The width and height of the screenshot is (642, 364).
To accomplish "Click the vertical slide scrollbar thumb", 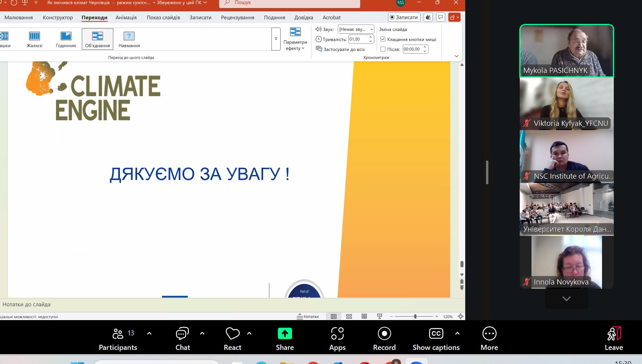I will tap(462, 264).
